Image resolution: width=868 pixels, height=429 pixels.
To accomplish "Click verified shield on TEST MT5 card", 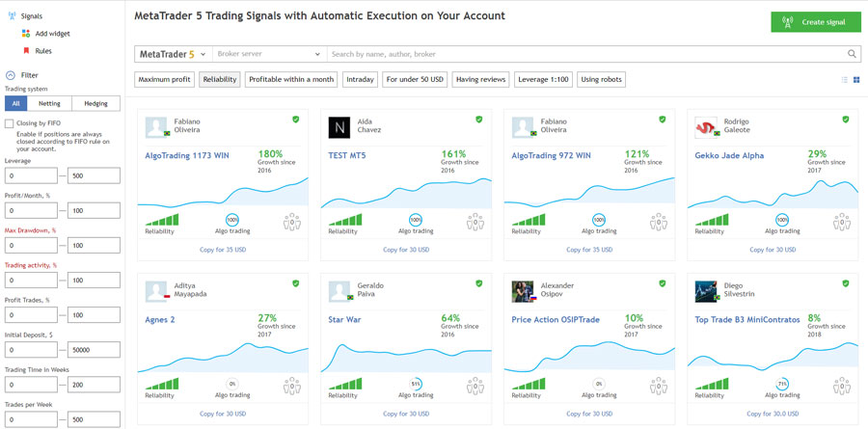I will pyautogui.click(x=478, y=119).
